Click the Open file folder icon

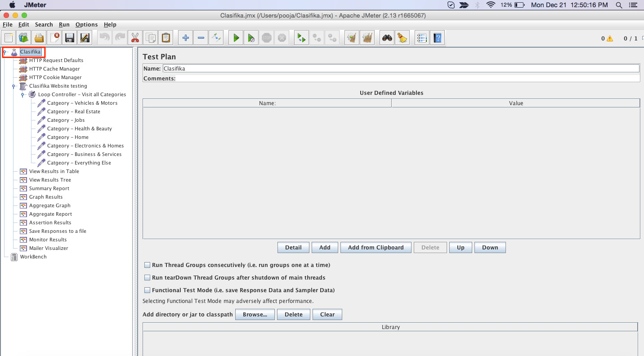[39, 38]
